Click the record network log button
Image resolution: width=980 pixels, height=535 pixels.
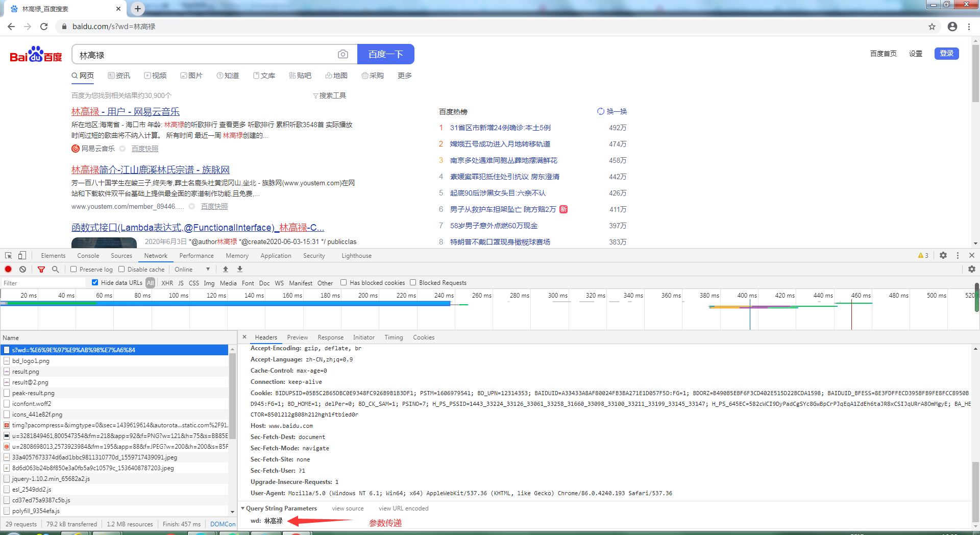(8, 269)
